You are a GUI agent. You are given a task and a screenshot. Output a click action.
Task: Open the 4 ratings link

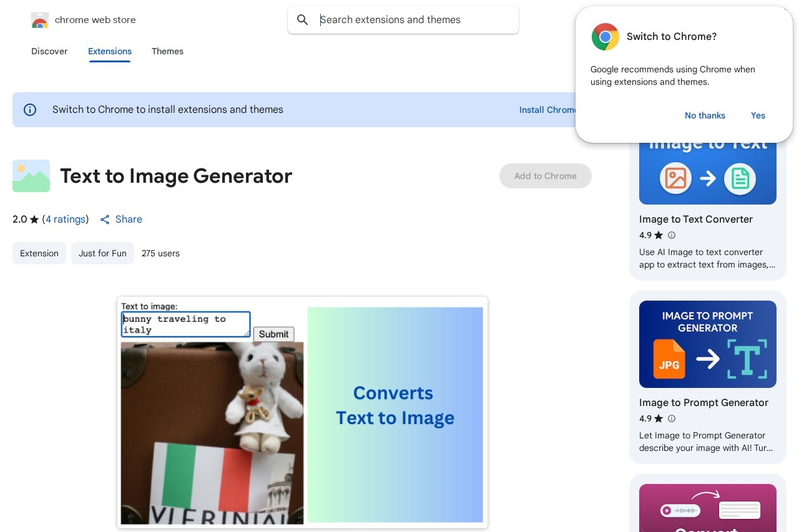(66, 220)
